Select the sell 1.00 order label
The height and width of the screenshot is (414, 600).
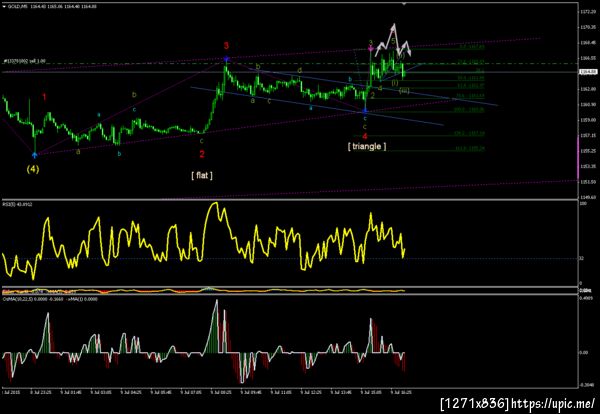(x=24, y=61)
